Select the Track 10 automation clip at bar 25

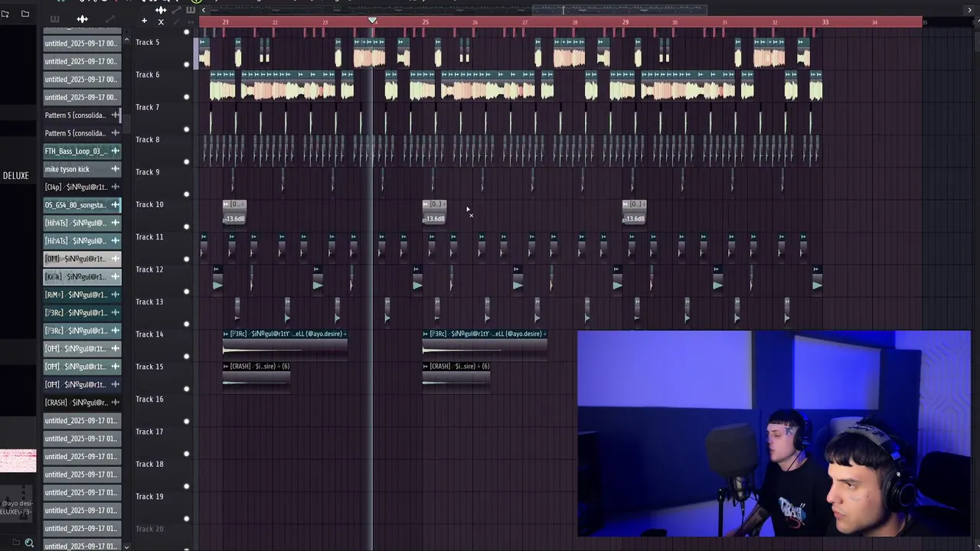tap(434, 211)
